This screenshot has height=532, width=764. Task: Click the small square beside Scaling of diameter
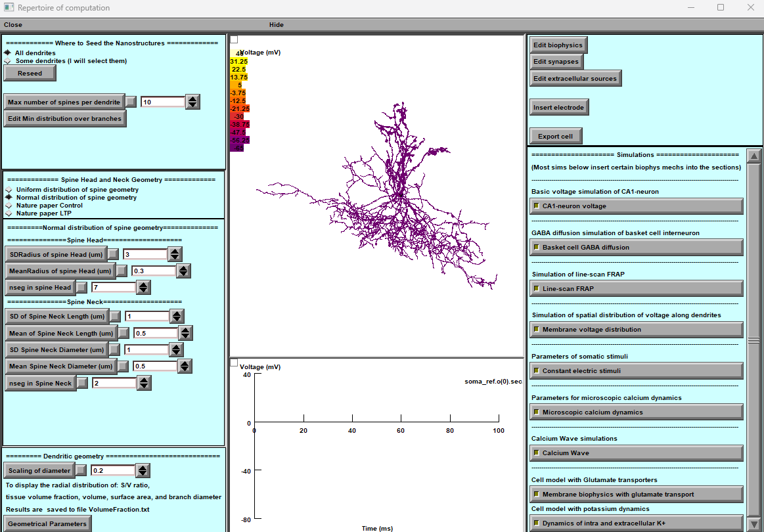click(81, 470)
